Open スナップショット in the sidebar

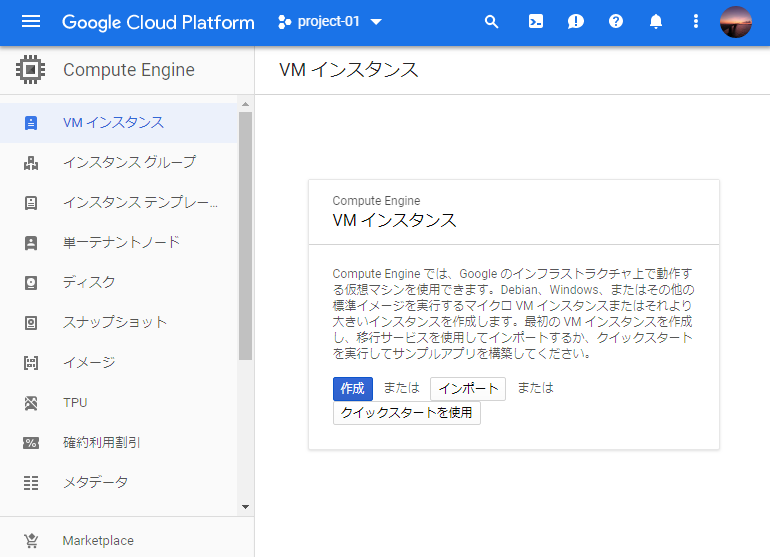tap(118, 323)
